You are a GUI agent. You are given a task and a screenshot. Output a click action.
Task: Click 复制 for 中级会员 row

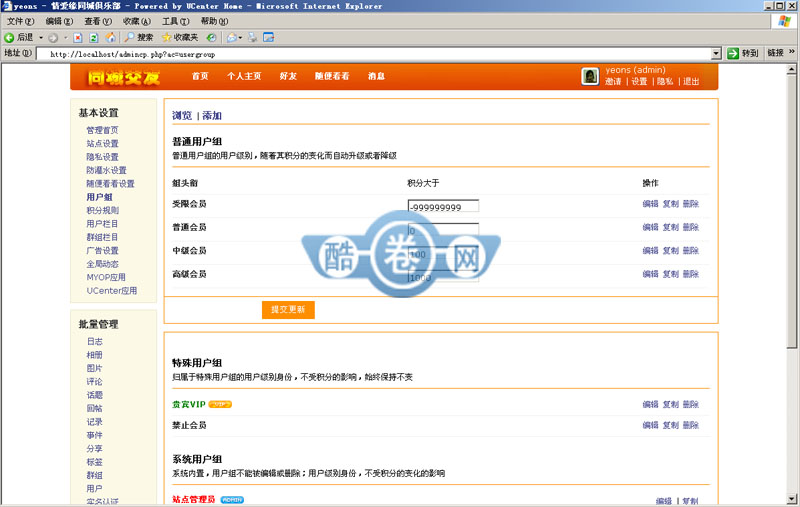(x=670, y=251)
